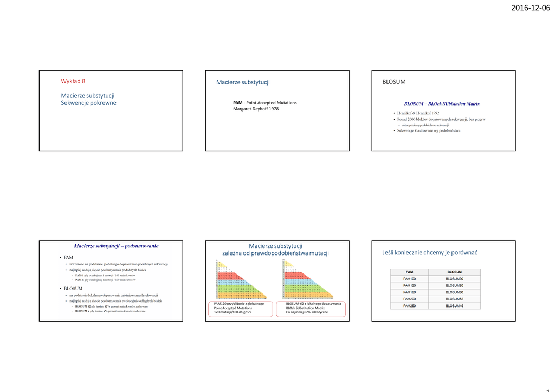Click the 'BLOSUM45' table cell
This screenshot has height=392, width=555.
click(x=454, y=306)
